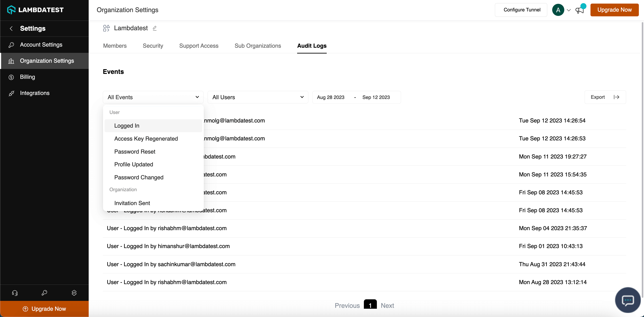Click the user avatar A
644x317 pixels.
pyautogui.click(x=558, y=10)
